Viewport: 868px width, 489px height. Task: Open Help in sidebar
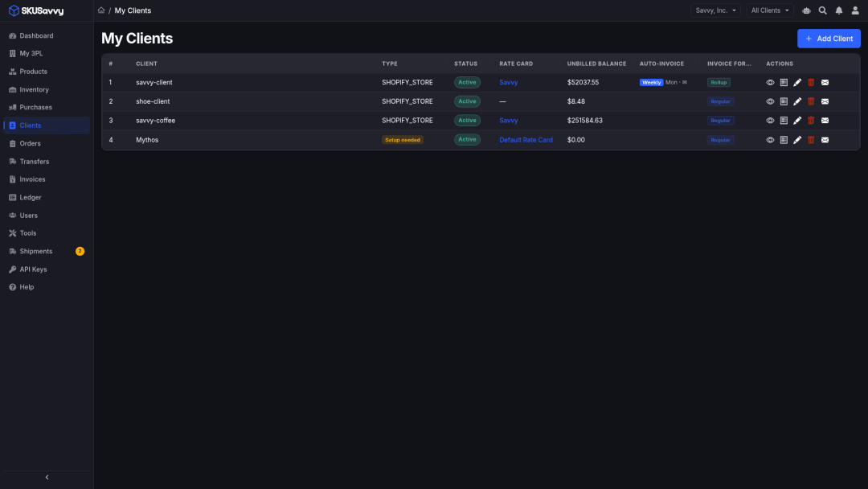[47, 287]
